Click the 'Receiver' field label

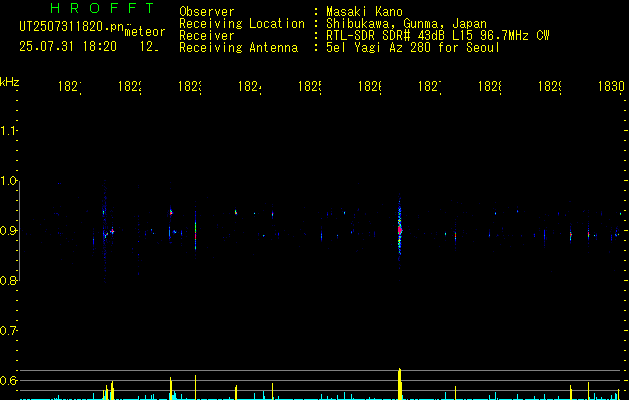207,36
